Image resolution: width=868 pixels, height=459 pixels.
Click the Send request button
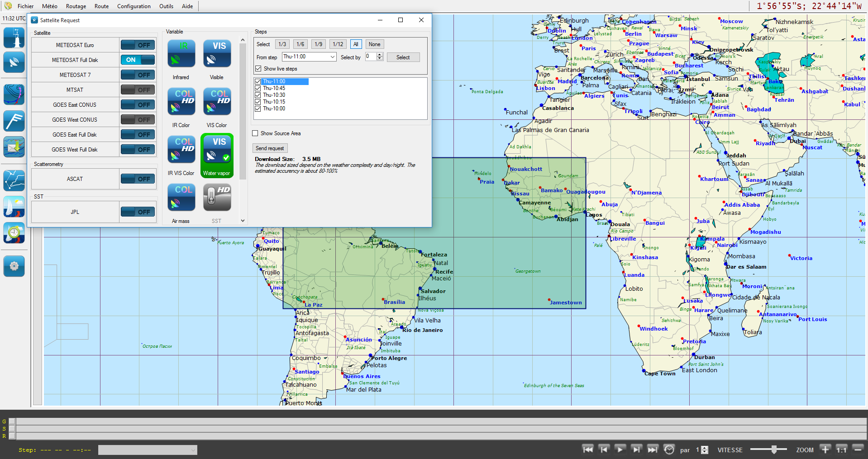(x=270, y=148)
